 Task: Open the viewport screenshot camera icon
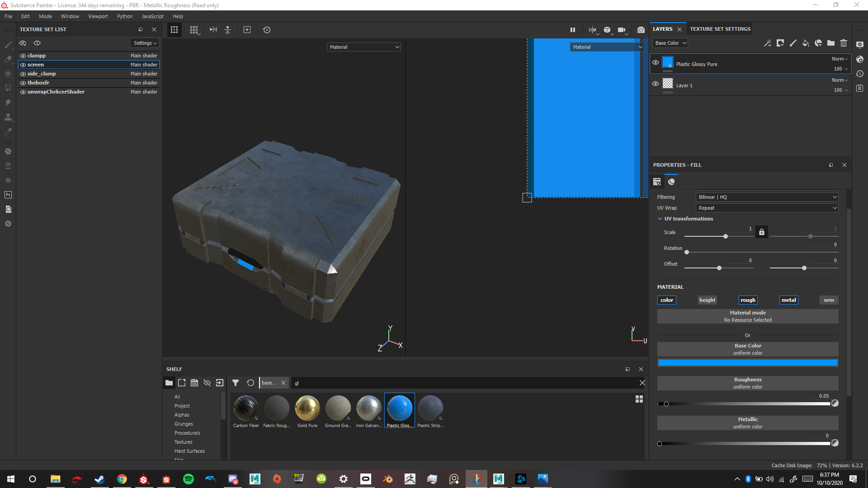click(641, 30)
